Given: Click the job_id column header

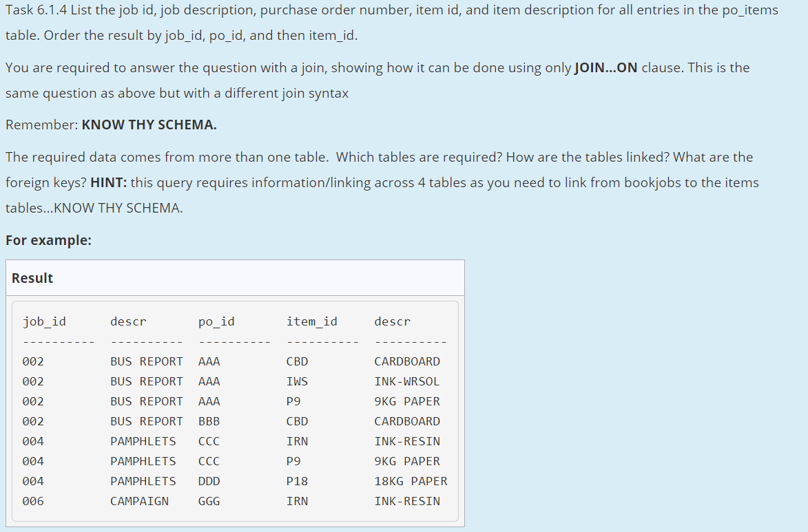Looking at the screenshot, I should pyautogui.click(x=45, y=321).
